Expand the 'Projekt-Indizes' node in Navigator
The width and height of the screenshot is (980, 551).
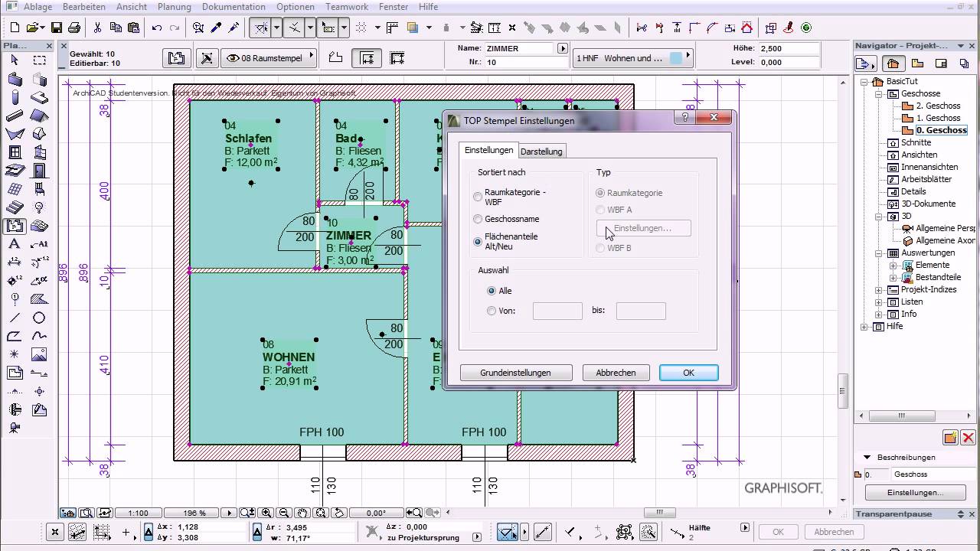(879, 289)
